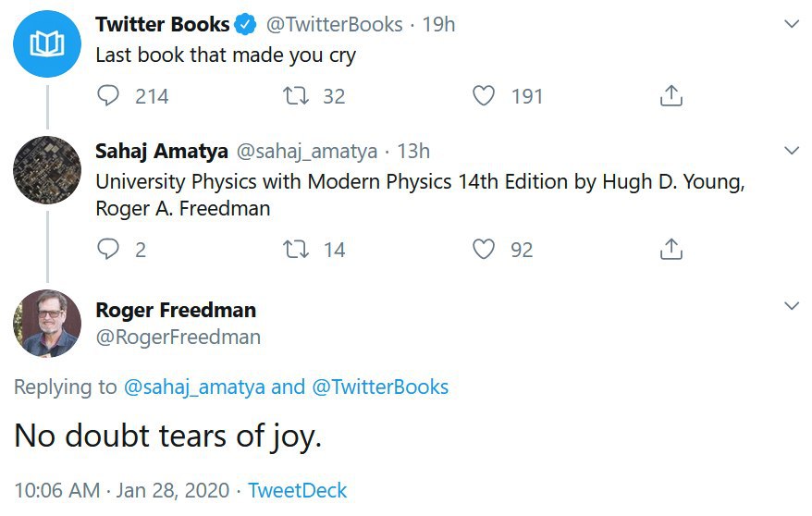Share the Twitter Books tweet
The image size is (812, 516).
pyautogui.click(x=671, y=96)
